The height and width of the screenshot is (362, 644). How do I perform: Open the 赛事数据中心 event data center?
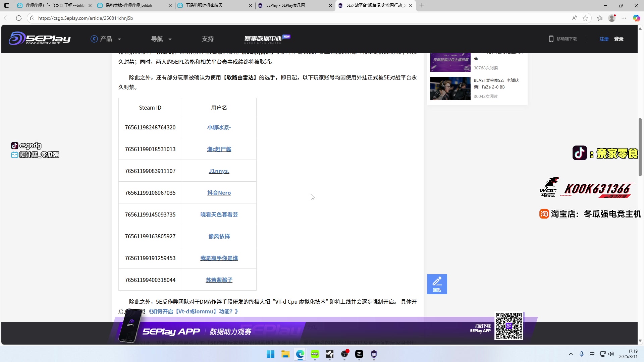pyautogui.click(x=267, y=39)
